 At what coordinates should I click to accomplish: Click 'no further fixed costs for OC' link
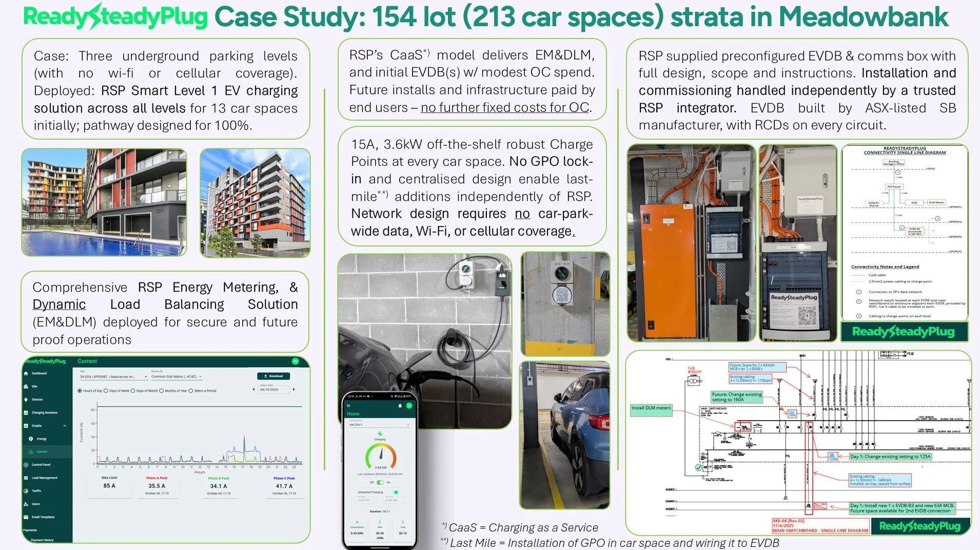coord(505,107)
